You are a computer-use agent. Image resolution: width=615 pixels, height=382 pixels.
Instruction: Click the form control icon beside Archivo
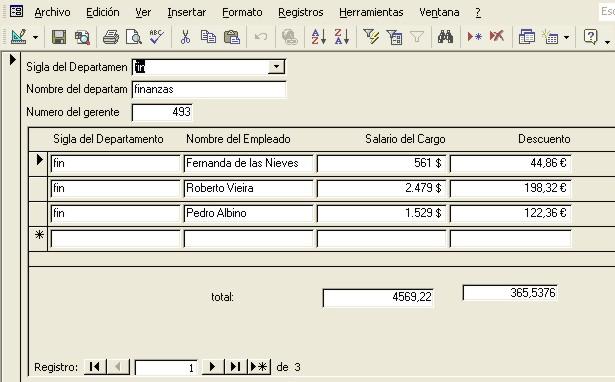(x=16, y=11)
